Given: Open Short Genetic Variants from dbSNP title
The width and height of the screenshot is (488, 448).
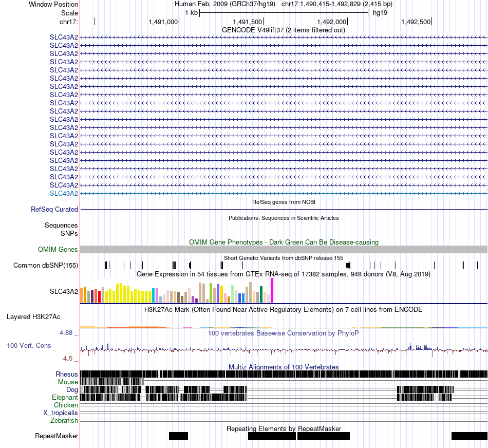Looking at the screenshot, I should click(284, 258).
